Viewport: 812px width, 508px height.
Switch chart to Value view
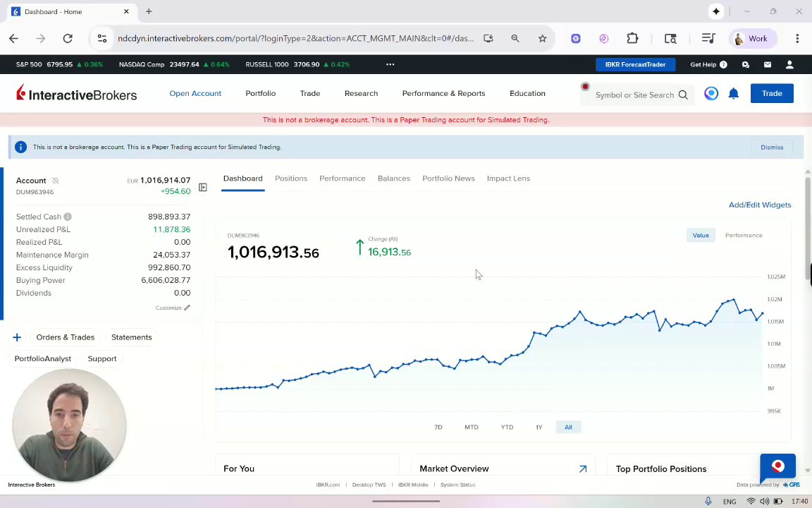tap(701, 236)
